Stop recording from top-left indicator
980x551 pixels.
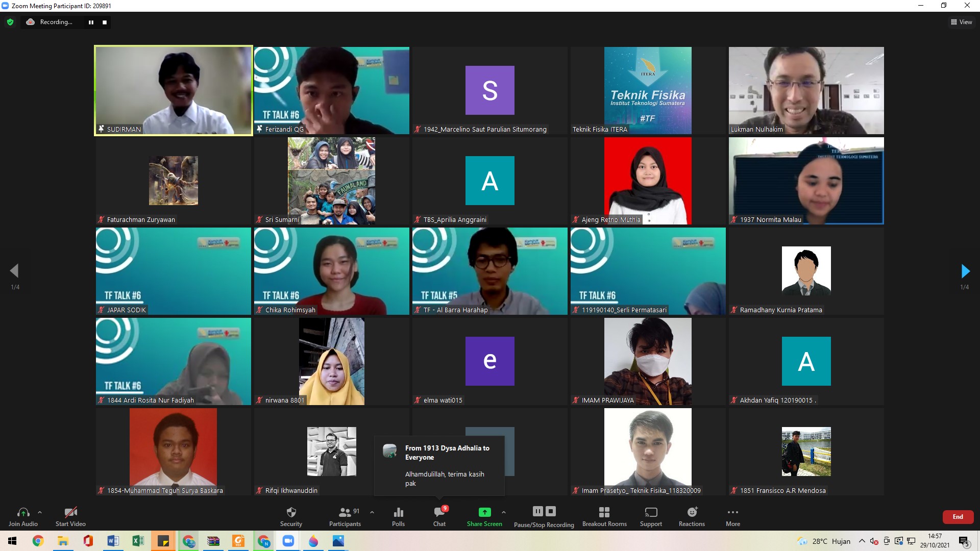coord(105,22)
